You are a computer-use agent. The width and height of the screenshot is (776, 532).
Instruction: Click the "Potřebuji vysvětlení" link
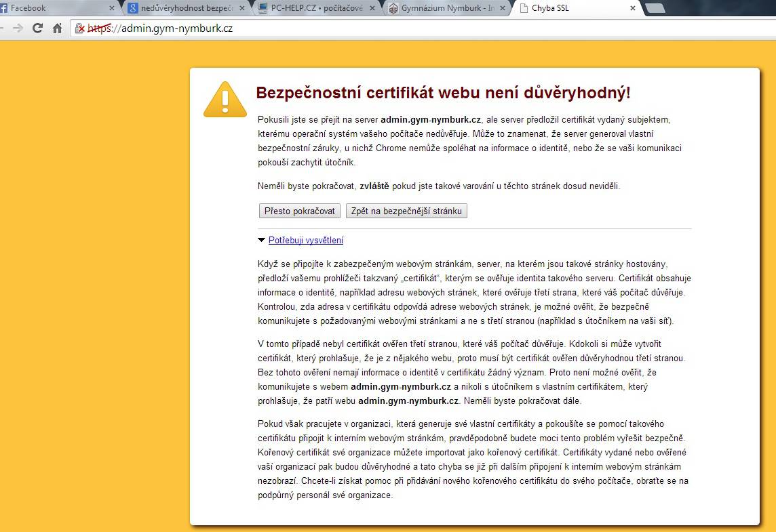pyautogui.click(x=306, y=241)
